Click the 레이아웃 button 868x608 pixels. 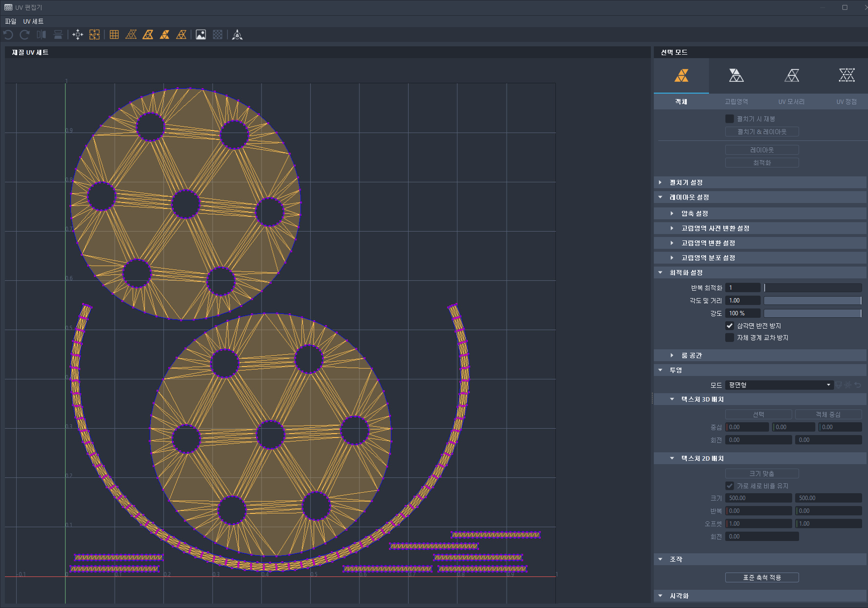coord(762,150)
